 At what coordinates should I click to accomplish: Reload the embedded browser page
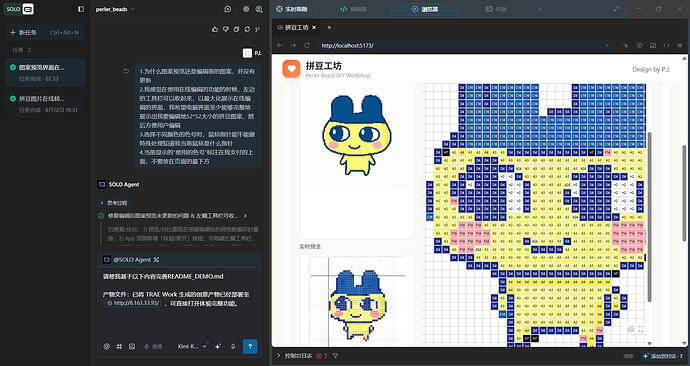(x=307, y=45)
